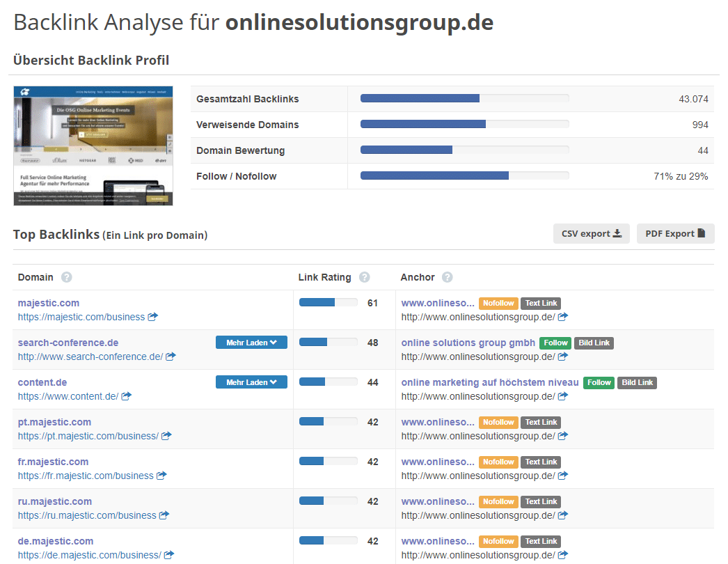Click the Link Rating bar for majestic.com
This screenshot has width=728, height=564.
click(x=329, y=302)
